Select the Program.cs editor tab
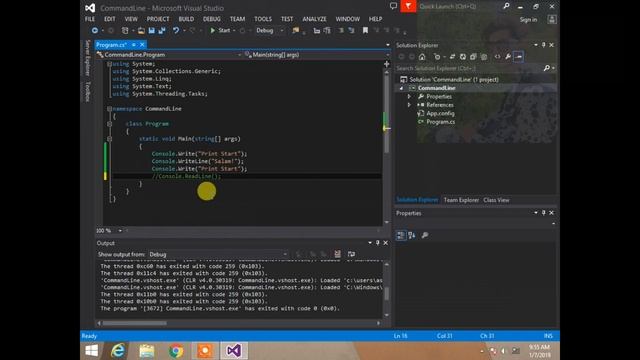Screen dimensions: 640x360 click(112, 44)
